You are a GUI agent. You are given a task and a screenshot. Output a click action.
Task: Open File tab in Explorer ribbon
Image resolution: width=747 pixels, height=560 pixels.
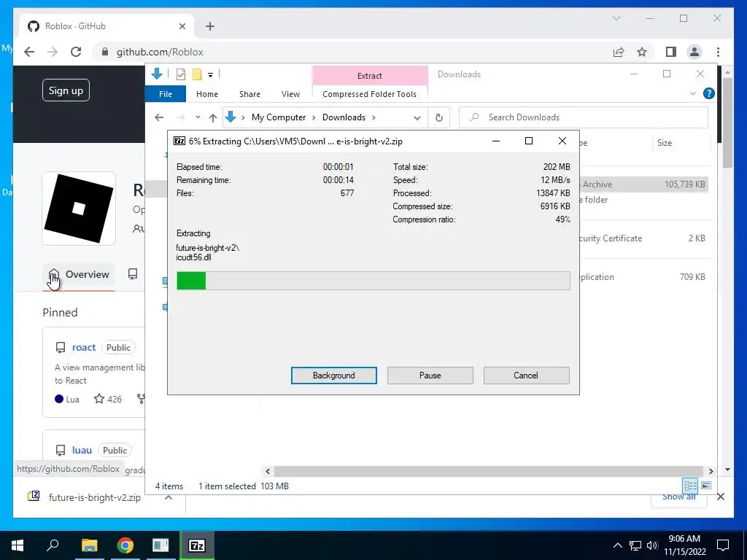tap(166, 94)
